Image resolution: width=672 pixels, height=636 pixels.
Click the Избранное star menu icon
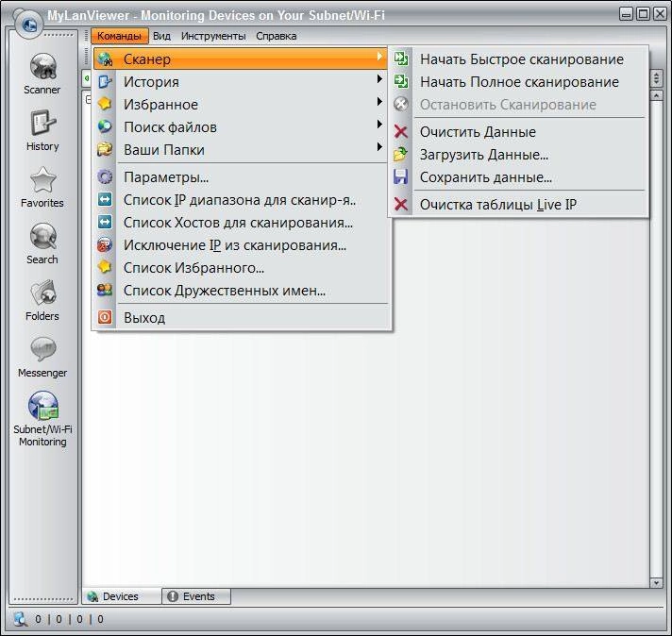tap(105, 104)
